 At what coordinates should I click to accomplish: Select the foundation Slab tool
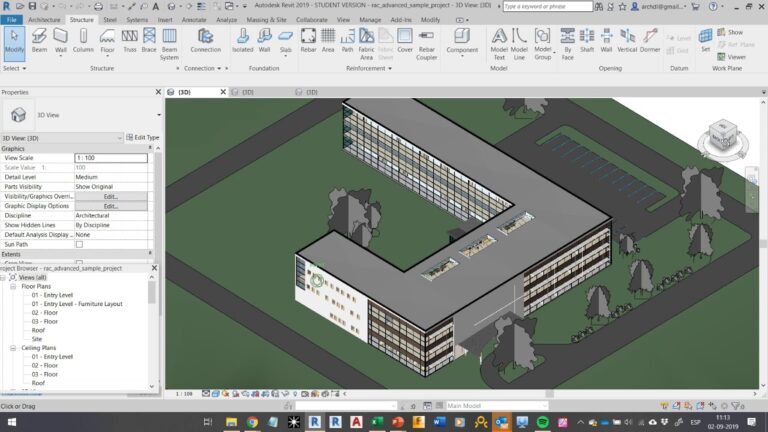(286, 41)
